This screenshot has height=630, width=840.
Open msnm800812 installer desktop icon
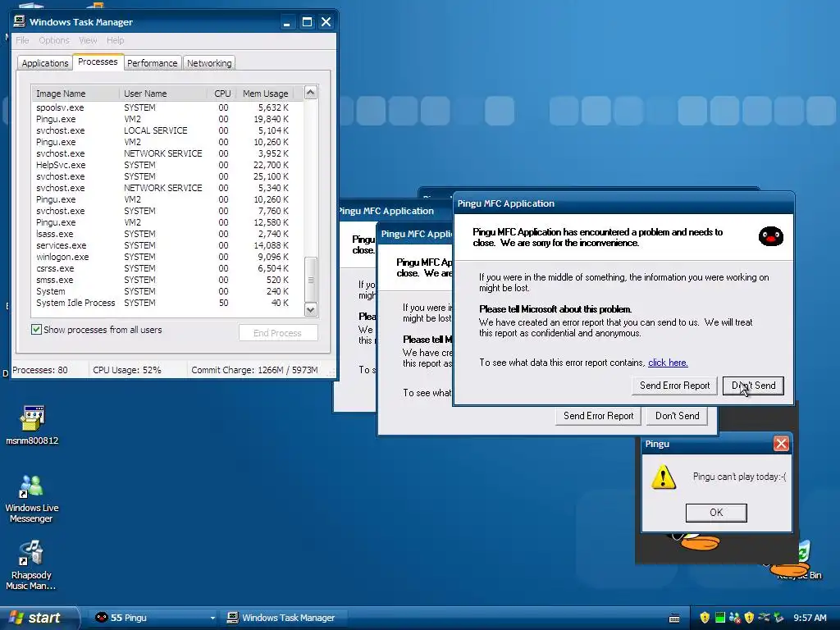tap(32, 426)
